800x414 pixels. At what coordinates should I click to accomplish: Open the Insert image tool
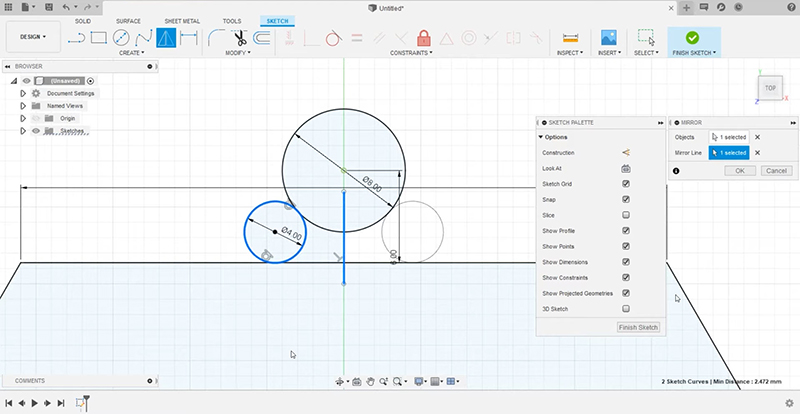(608, 37)
